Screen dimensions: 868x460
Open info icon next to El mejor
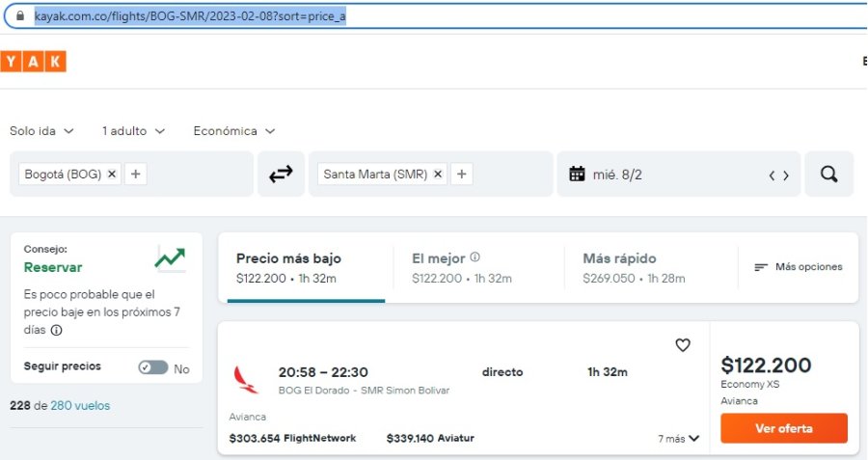click(475, 257)
